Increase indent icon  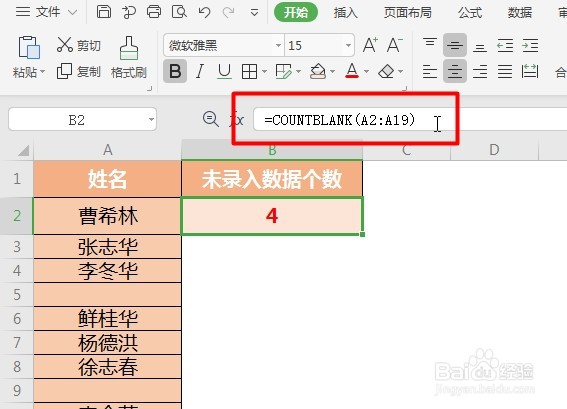click(530, 45)
